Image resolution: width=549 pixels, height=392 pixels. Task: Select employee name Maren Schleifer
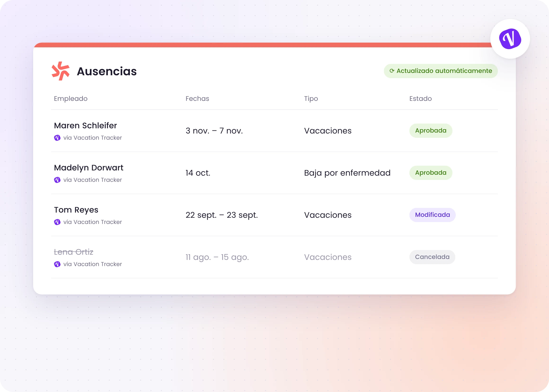click(x=85, y=125)
